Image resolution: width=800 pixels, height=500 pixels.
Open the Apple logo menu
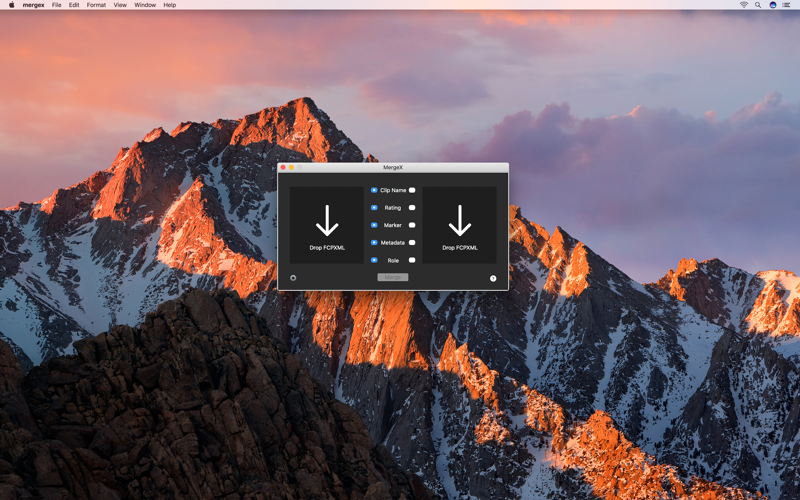12,5
